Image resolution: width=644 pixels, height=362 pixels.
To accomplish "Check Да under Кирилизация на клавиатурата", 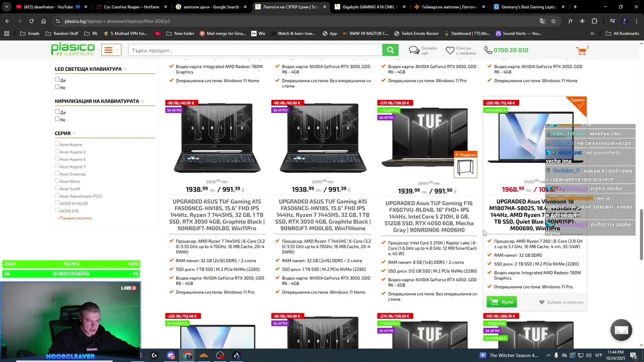I will [x=57, y=112].
